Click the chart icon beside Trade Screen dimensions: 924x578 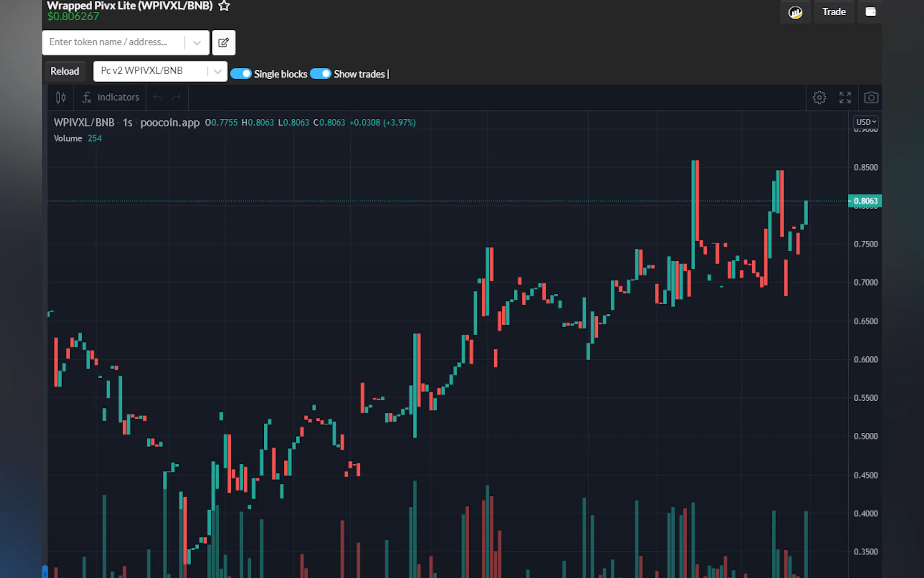point(795,12)
